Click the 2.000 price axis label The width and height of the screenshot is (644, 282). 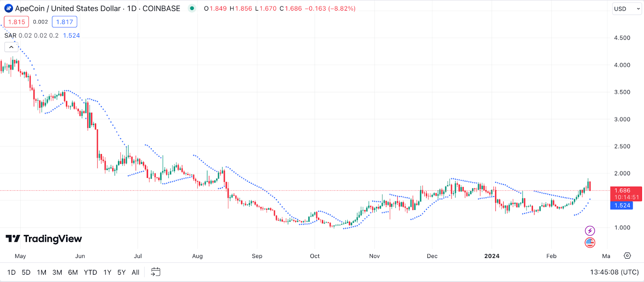pyautogui.click(x=622, y=173)
